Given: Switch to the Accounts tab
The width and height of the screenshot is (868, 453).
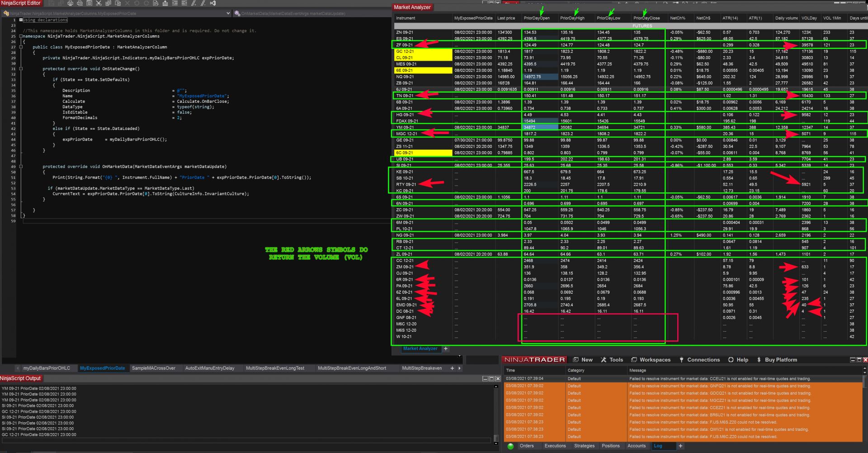Looking at the screenshot, I should (x=637, y=446).
